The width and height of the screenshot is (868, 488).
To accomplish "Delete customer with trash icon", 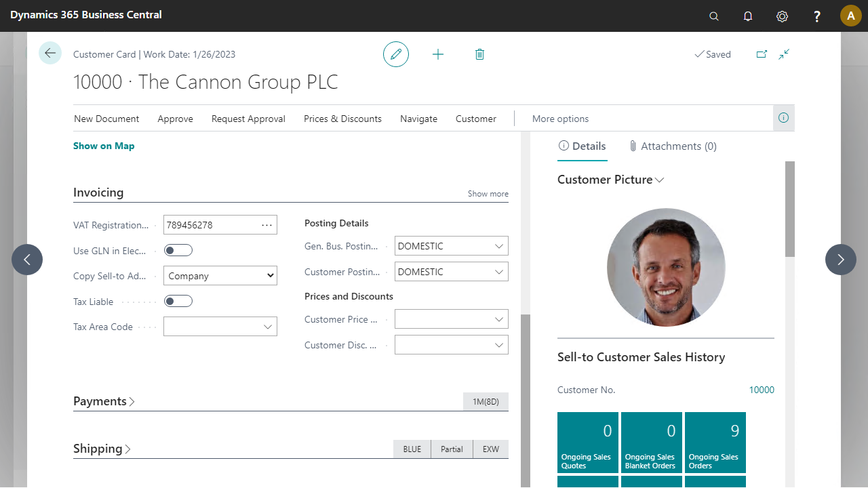I will [479, 54].
